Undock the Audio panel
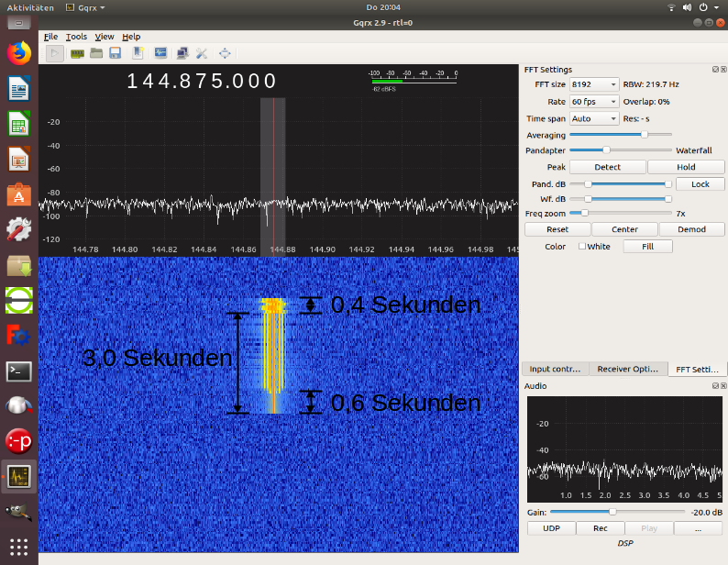Screen dimensions: 728x565 pyautogui.click(x=715, y=385)
